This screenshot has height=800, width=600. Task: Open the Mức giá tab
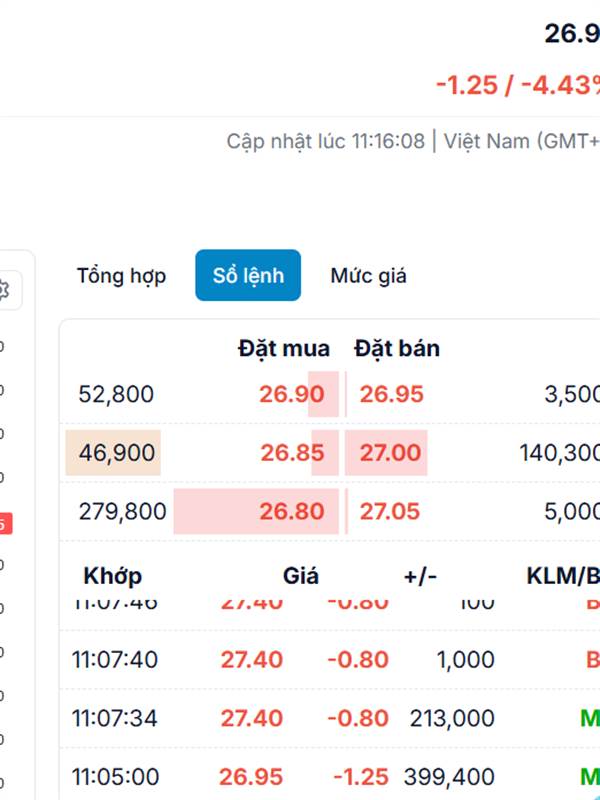tap(368, 276)
